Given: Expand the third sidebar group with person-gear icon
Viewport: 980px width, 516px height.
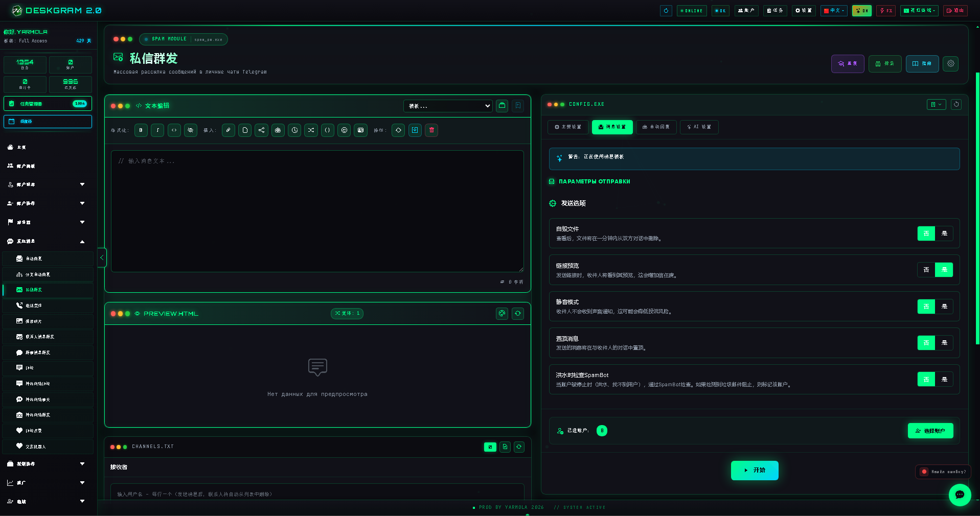Looking at the screenshot, I should 47,184.
